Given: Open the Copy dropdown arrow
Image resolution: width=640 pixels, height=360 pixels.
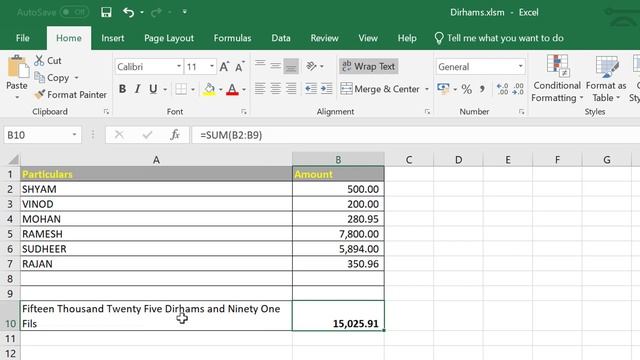Looking at the screenshot, I should (76, 78).
